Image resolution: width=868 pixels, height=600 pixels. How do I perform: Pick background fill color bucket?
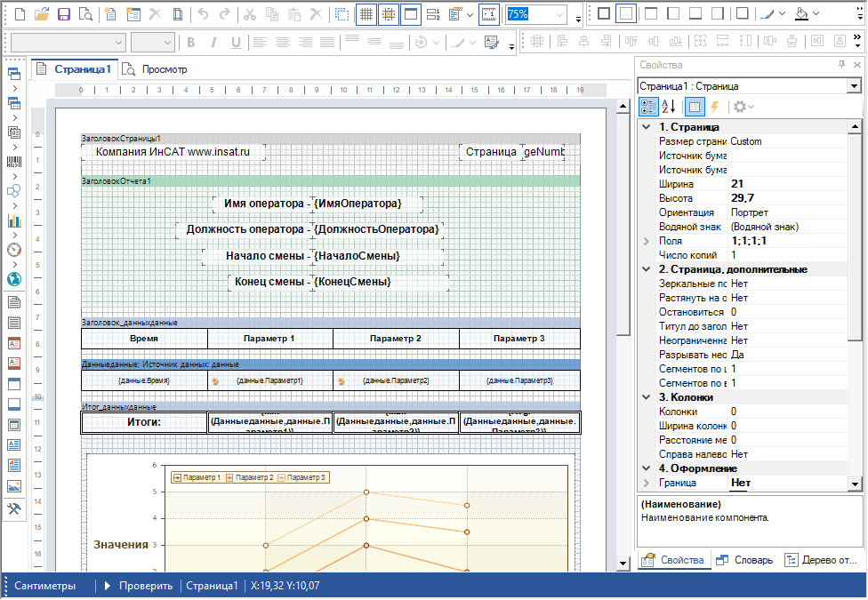(801, 13)
